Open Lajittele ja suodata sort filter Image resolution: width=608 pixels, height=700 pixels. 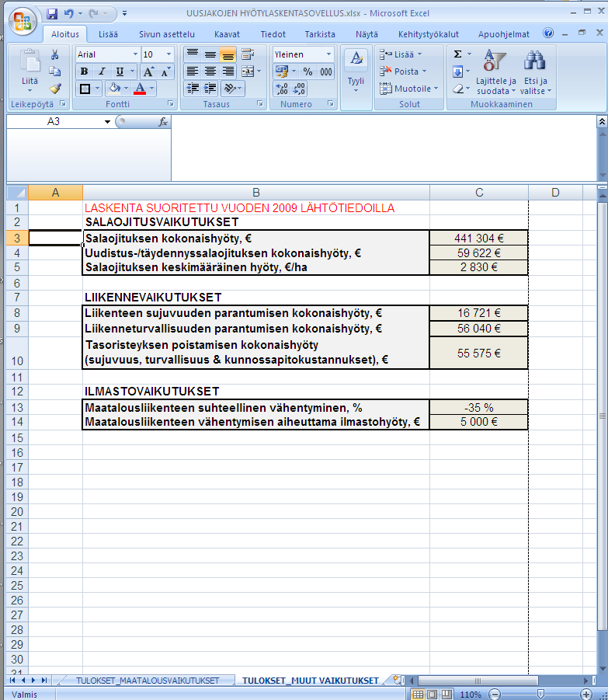[x=495, y=71]
